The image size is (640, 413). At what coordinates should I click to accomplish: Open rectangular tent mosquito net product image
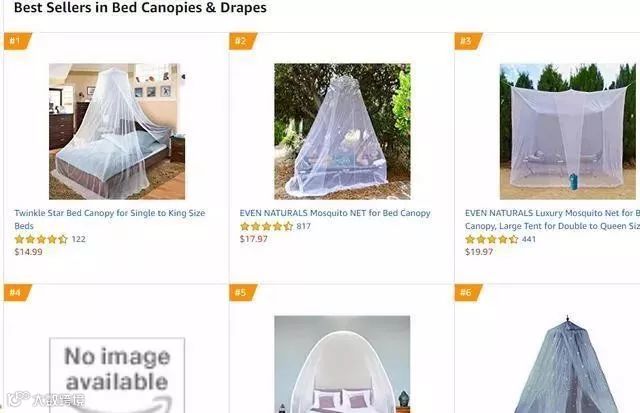pos(568,131)
